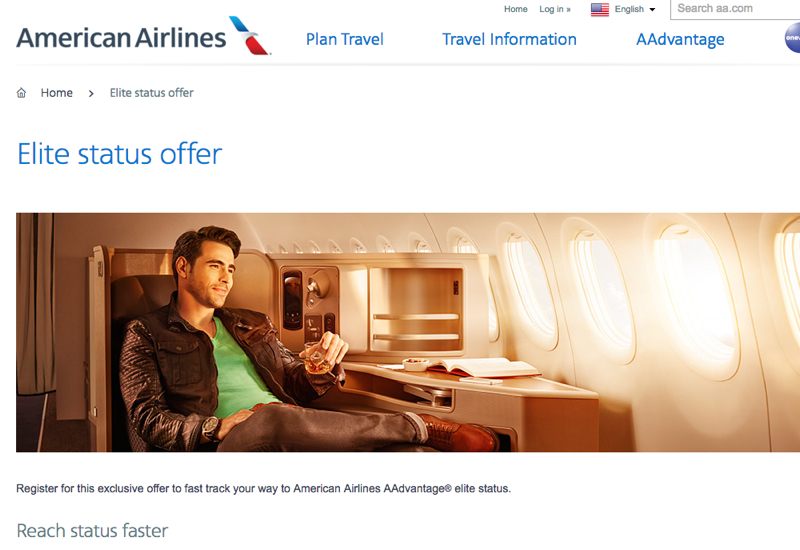Click the American Airlines wordmark
Viewport: 800px width, 550px height.
(121, 38)
